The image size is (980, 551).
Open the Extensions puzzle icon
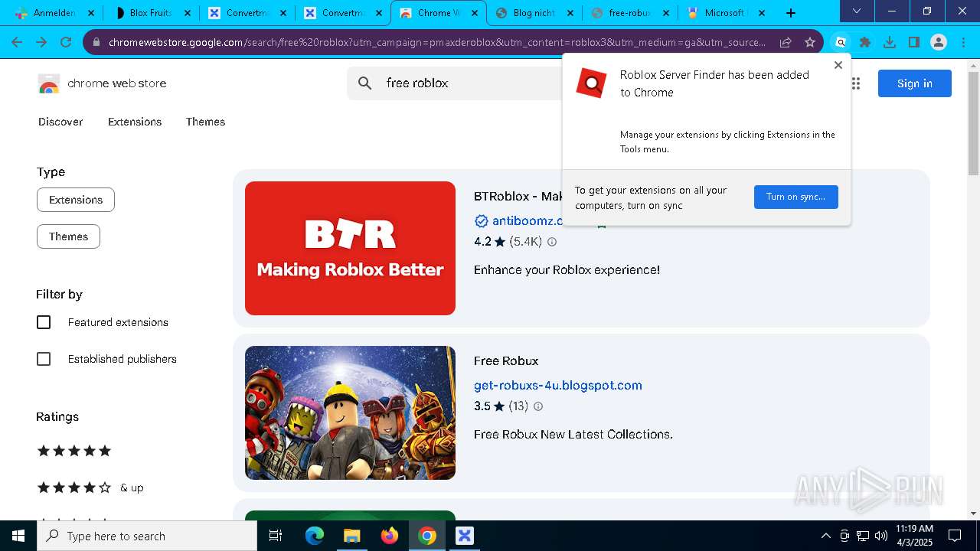(865, 42)
